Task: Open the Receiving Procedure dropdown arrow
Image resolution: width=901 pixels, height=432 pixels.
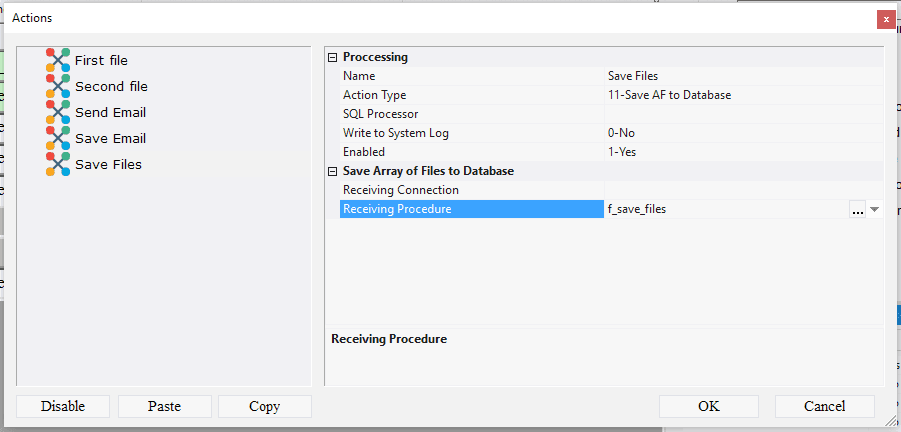Action: click(874, 210)
